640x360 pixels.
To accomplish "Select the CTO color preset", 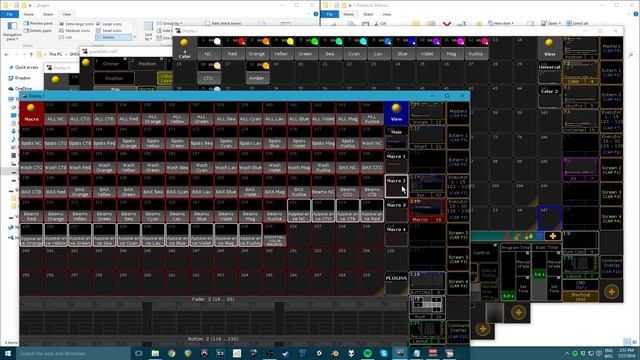I will point(209,73).
